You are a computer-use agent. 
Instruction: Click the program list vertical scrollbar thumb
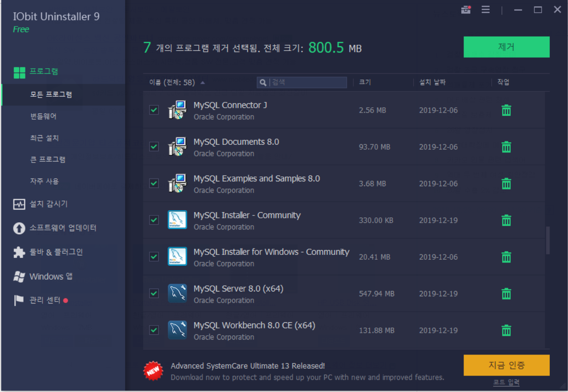[548, 240]
